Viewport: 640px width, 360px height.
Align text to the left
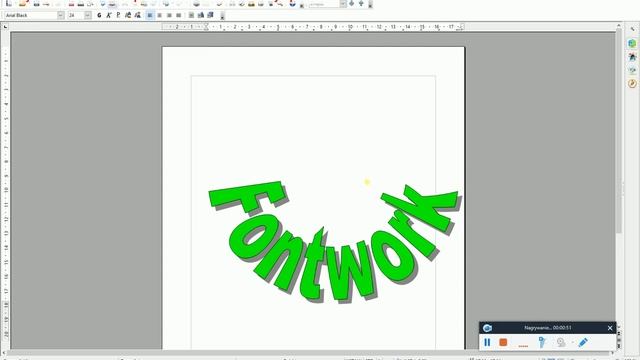point(150,15)
